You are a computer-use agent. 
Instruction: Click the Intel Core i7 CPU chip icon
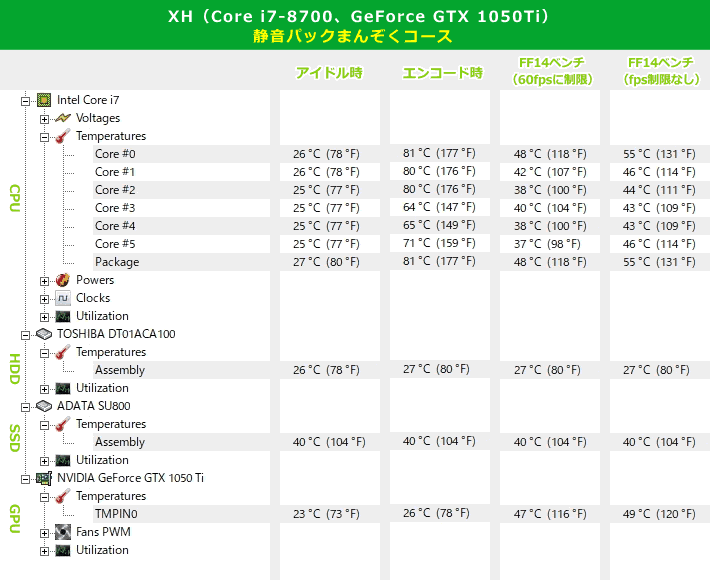(44, 100)
